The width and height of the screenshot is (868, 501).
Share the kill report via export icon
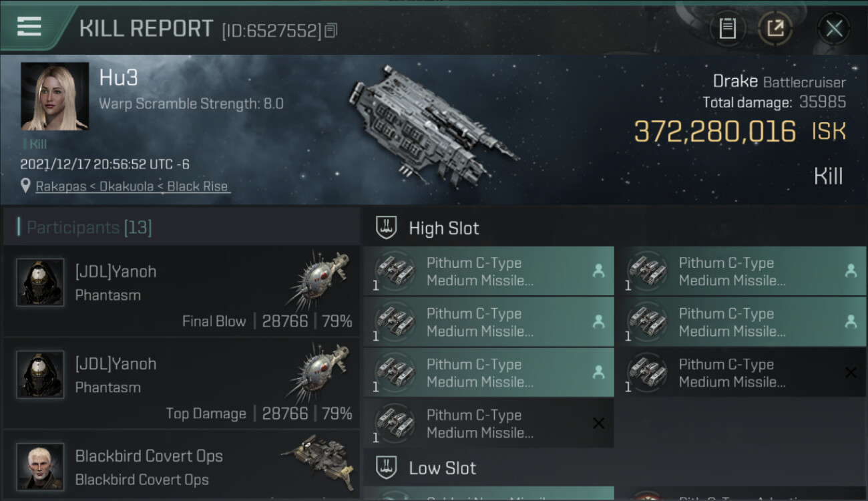coord(775,29)
